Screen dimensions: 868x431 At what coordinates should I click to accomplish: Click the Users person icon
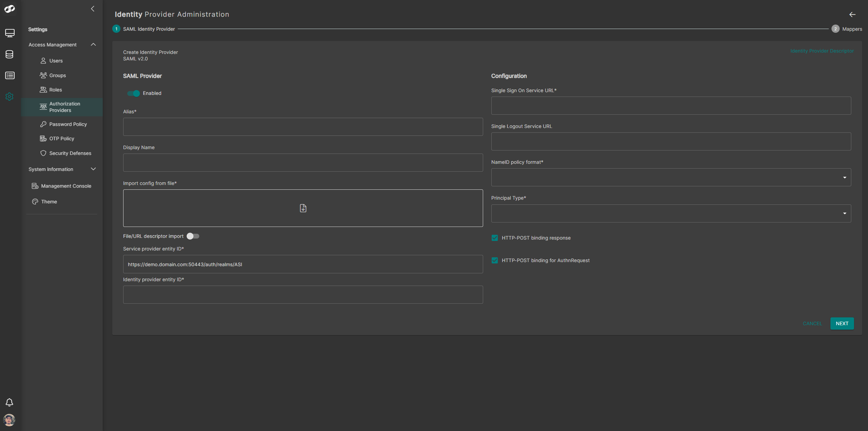(x=43, y=61)
